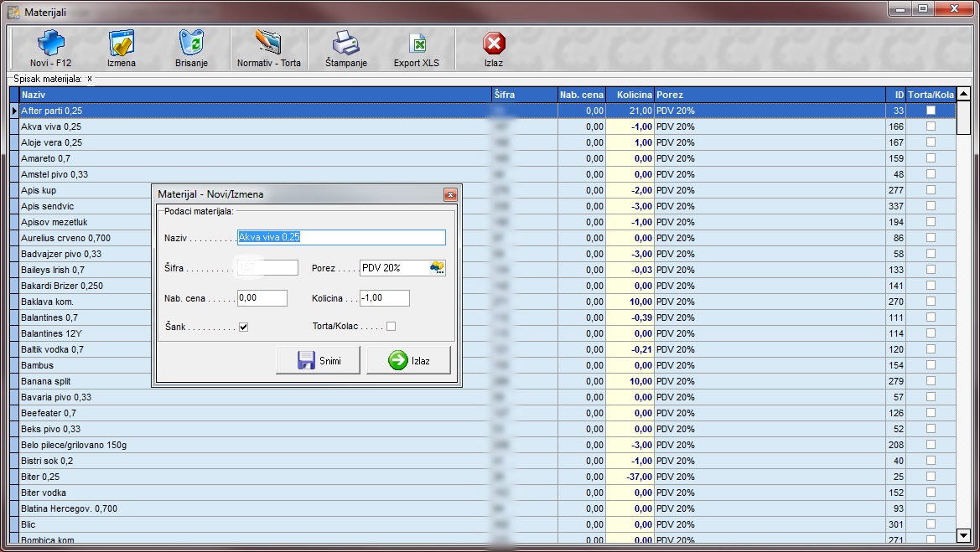This screenshot has height=552, width=980.
Task: Click the Porez lookup icon in dialog
Action: pyautogui.click(x=437, y=268)
